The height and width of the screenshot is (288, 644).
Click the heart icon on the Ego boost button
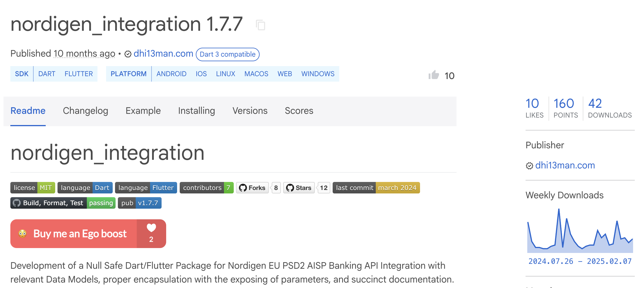tap(151, 229)
